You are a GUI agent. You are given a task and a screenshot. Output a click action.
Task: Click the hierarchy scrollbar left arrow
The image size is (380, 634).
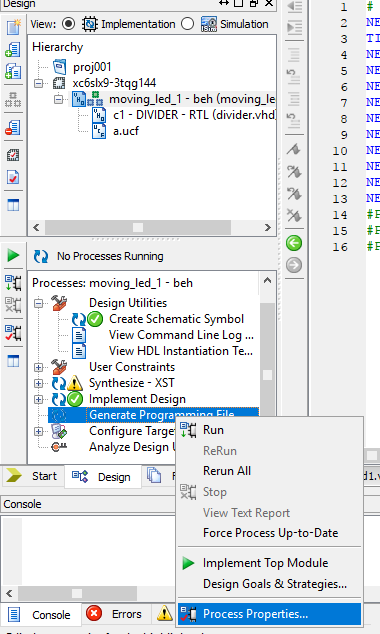click(36, 228)
